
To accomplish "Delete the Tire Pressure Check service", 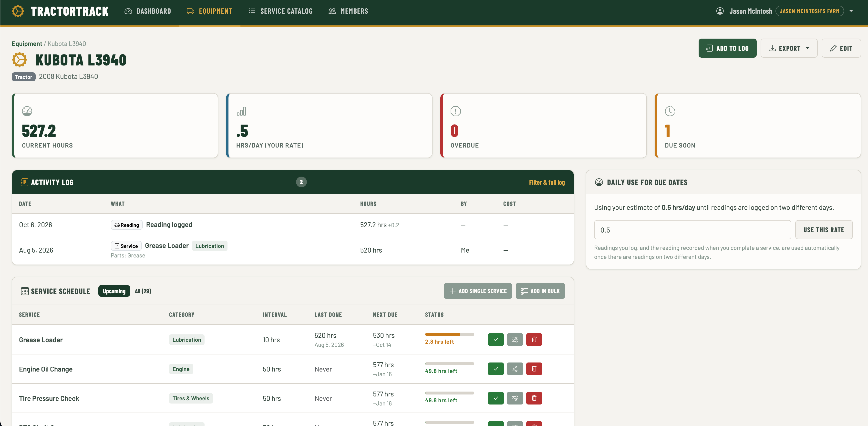I will pos(534,398).
